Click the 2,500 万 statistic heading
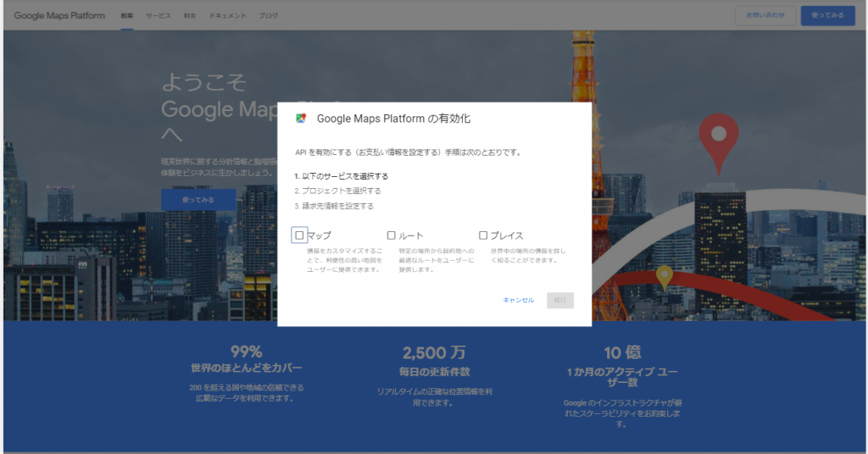Screen dimensions: 868x454 [x=434, y=353]
